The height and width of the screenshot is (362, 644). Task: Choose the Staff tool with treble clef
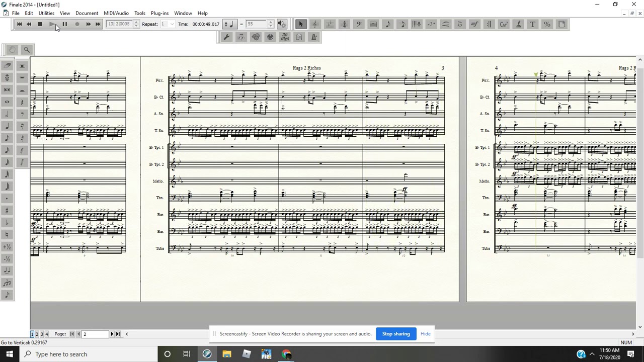tap(315, 24)
